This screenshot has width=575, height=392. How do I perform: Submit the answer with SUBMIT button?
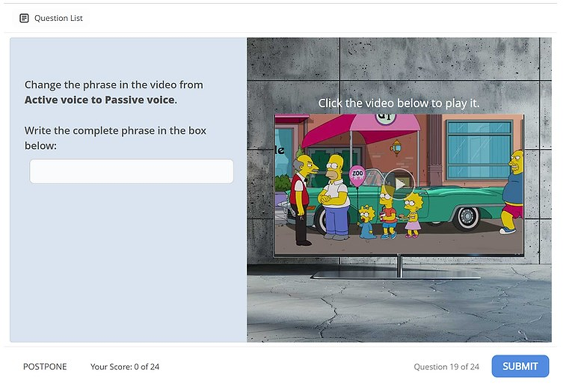(x=520, y=366)
